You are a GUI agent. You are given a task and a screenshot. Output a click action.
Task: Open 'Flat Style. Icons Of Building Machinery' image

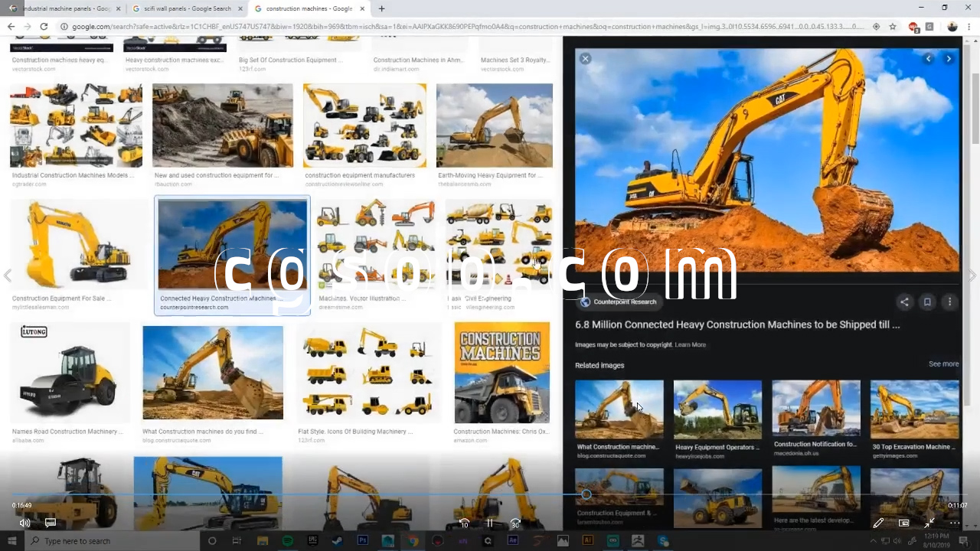pos(368,373)
